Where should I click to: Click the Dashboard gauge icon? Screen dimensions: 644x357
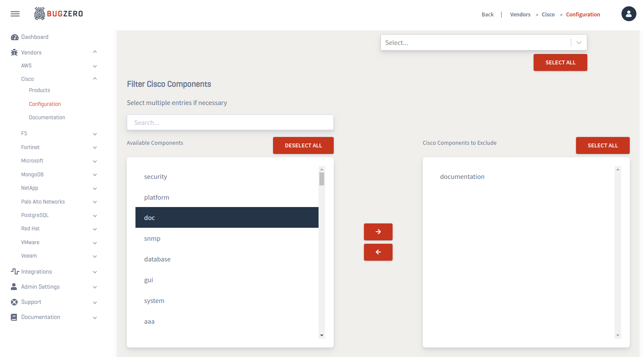pos(15,37)
